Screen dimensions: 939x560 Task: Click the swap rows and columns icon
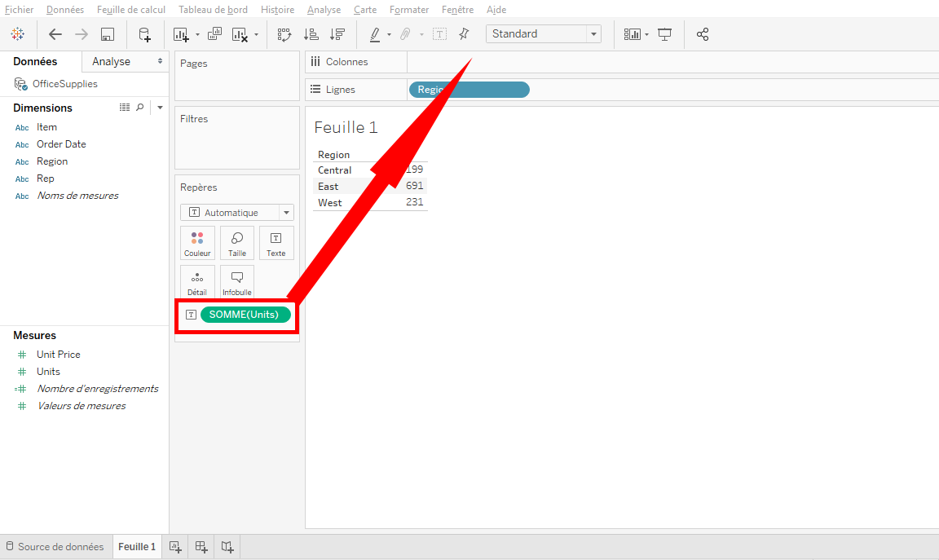(284, 33)
